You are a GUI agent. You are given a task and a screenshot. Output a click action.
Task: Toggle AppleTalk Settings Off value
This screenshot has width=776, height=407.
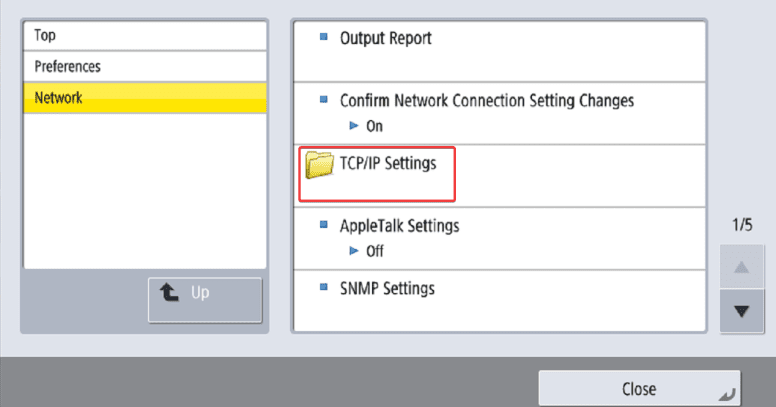[374, 251]
